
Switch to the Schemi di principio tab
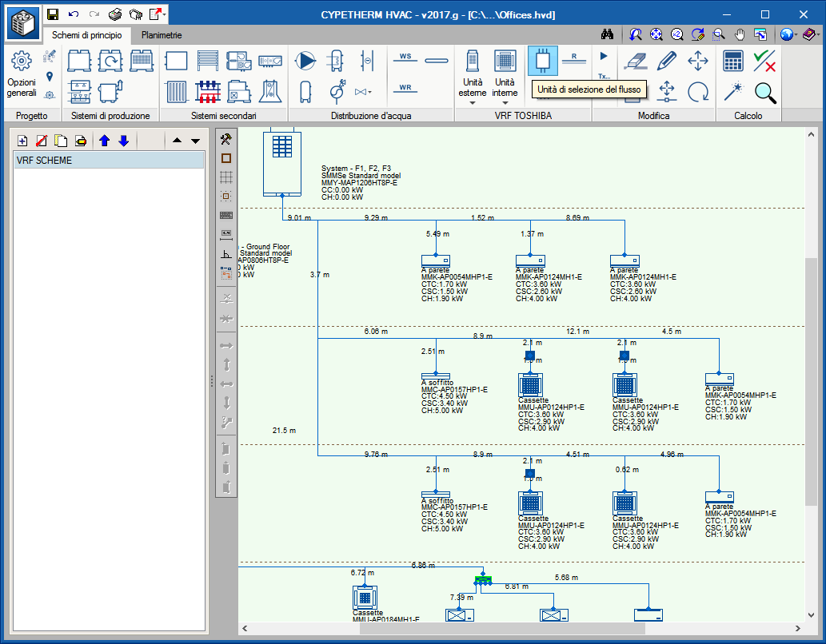[x=87, y=35]
